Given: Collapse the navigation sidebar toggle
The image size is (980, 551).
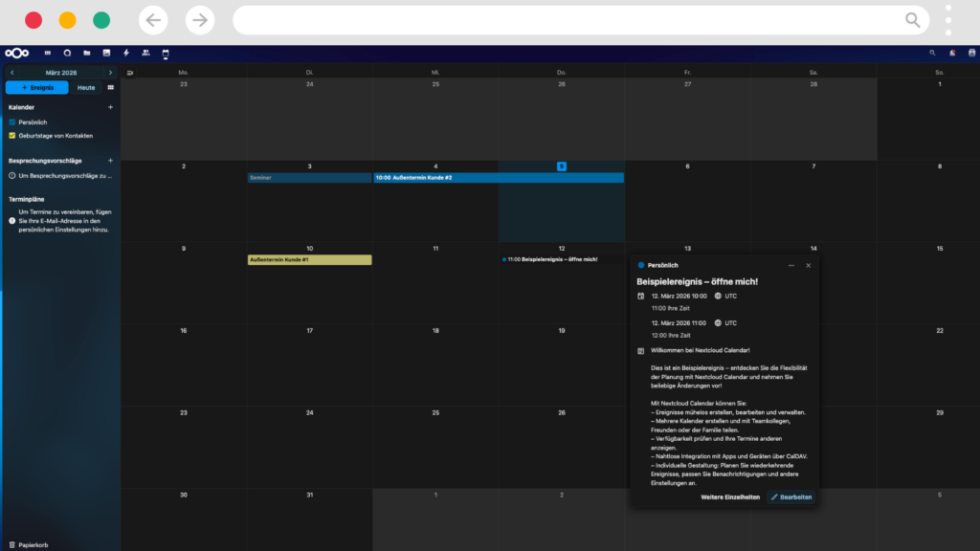Looking at the screenshot, I should click(x=130, y=73).
